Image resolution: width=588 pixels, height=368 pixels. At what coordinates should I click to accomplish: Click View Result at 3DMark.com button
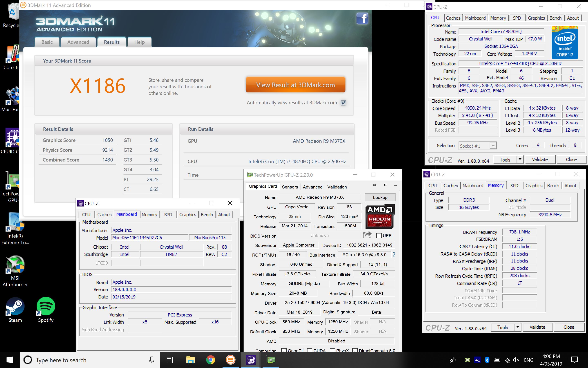pos(295,85)
